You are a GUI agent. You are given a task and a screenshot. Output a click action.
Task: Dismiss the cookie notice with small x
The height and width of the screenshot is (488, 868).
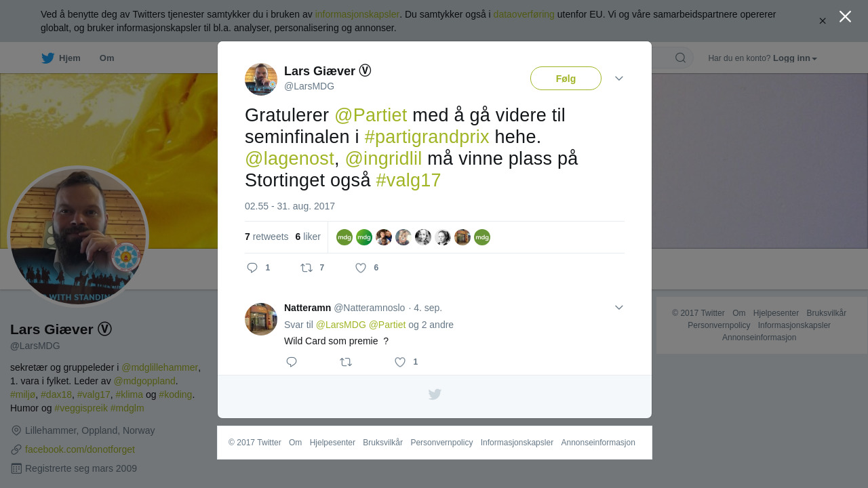pyautogui.click(x=823, y=21)
